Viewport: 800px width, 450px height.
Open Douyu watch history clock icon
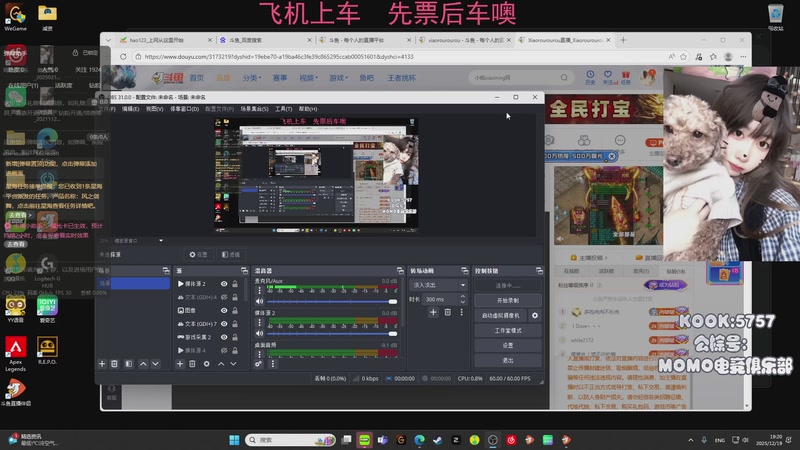(590, 77)
